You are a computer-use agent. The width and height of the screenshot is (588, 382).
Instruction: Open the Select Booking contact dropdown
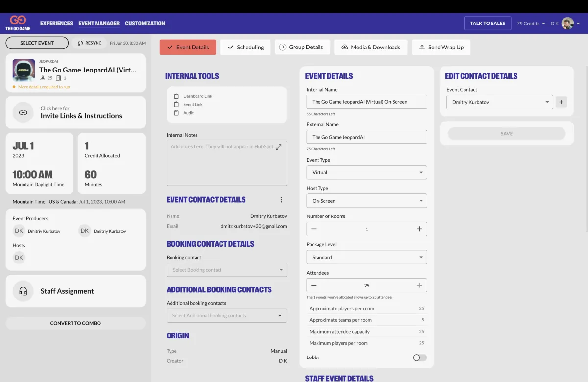(x=227, y=270)
